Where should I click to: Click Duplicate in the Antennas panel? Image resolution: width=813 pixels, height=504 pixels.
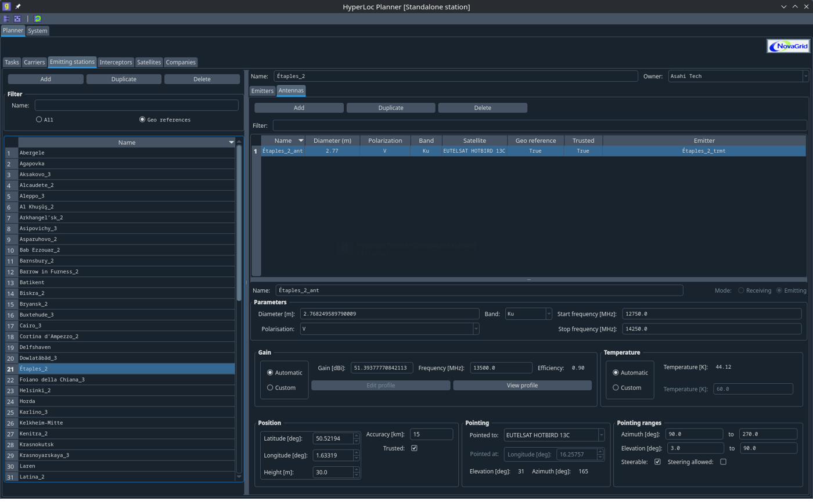(x=391, y=107)
